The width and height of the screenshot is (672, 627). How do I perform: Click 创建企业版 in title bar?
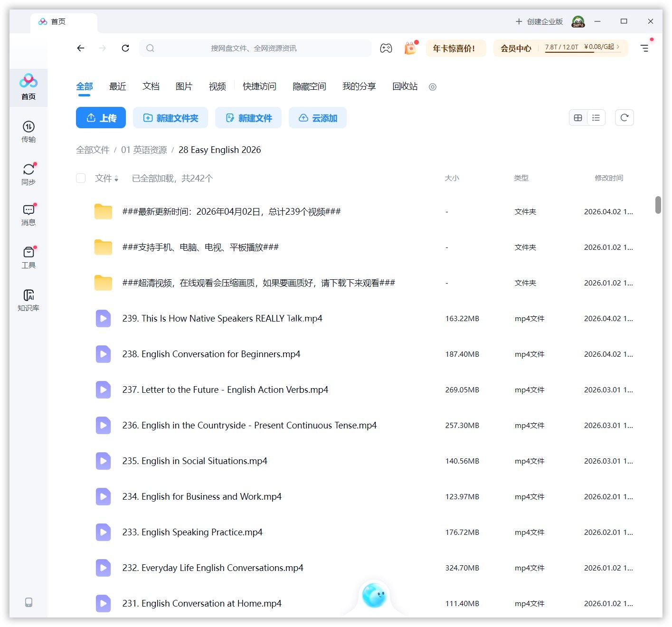pyautogui.click(x=539, y=21)
